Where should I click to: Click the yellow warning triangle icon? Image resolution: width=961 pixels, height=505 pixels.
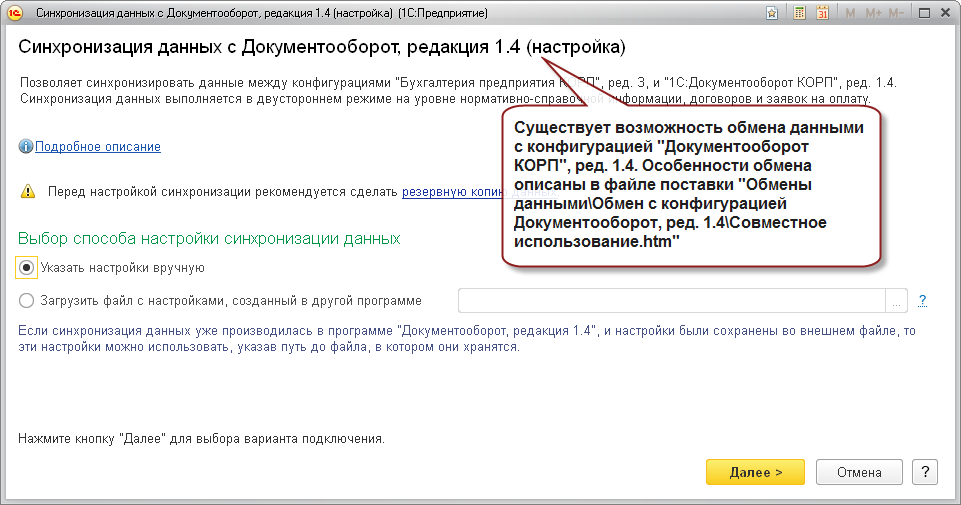point(28,191)
